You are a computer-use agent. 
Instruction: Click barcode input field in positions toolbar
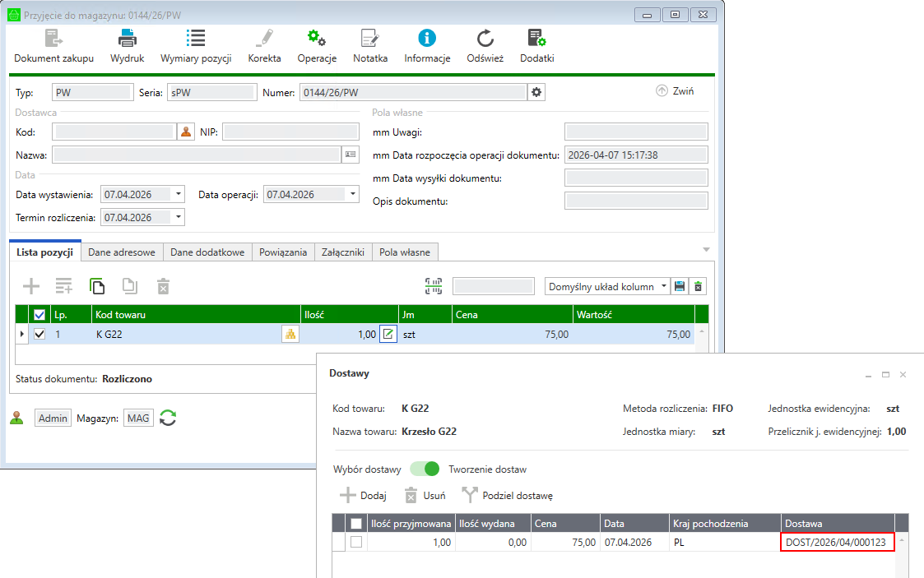click(x=494, y=287)
